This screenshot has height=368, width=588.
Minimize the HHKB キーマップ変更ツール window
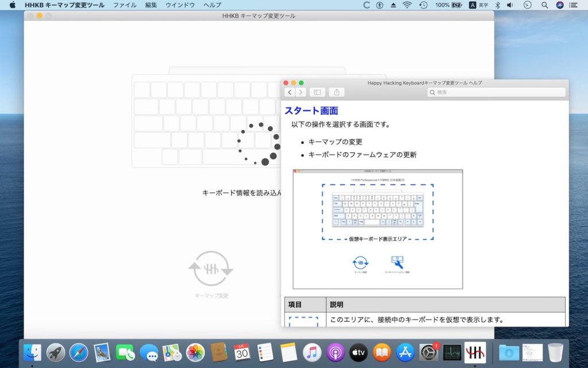40,16
